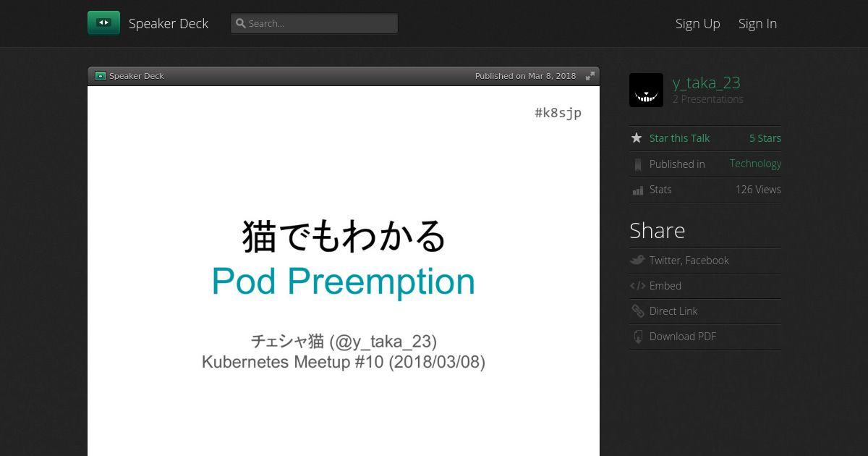868x456 pixels.
Task: Click the Share heading
Action: 658,230
